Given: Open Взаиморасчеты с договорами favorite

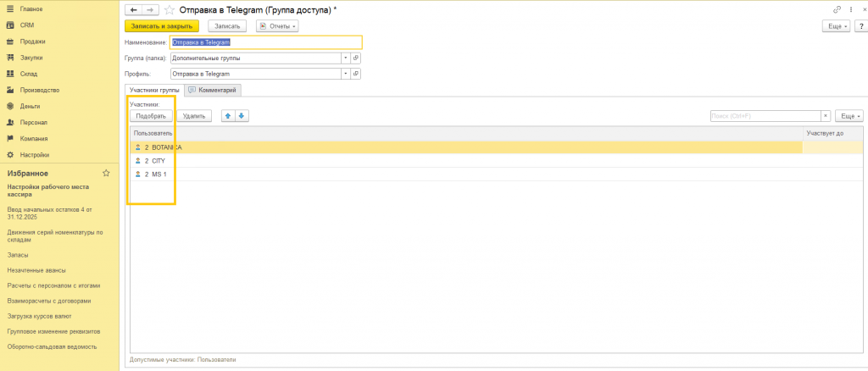Looking at the screenshot, I should click(49, 301).
